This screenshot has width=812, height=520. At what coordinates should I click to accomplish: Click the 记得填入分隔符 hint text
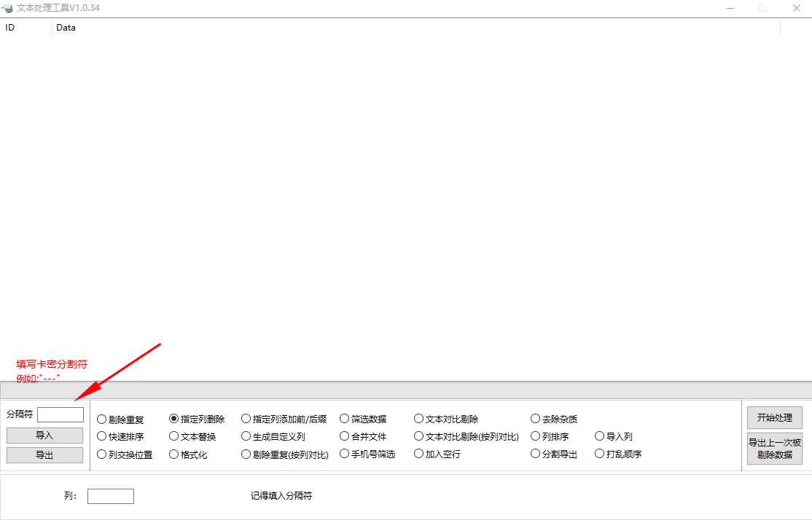[281, 496]
